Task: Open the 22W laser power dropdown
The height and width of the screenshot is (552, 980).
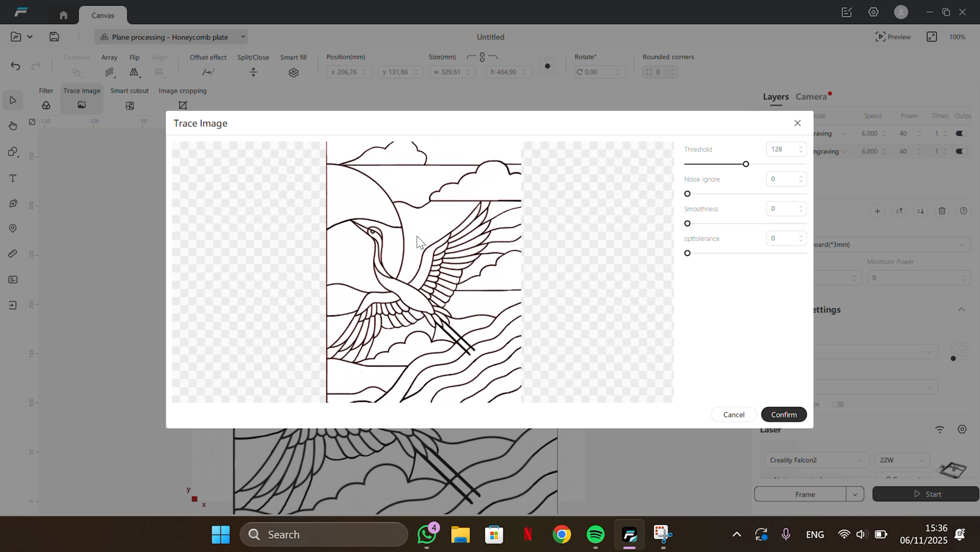Action: [901, 460]
